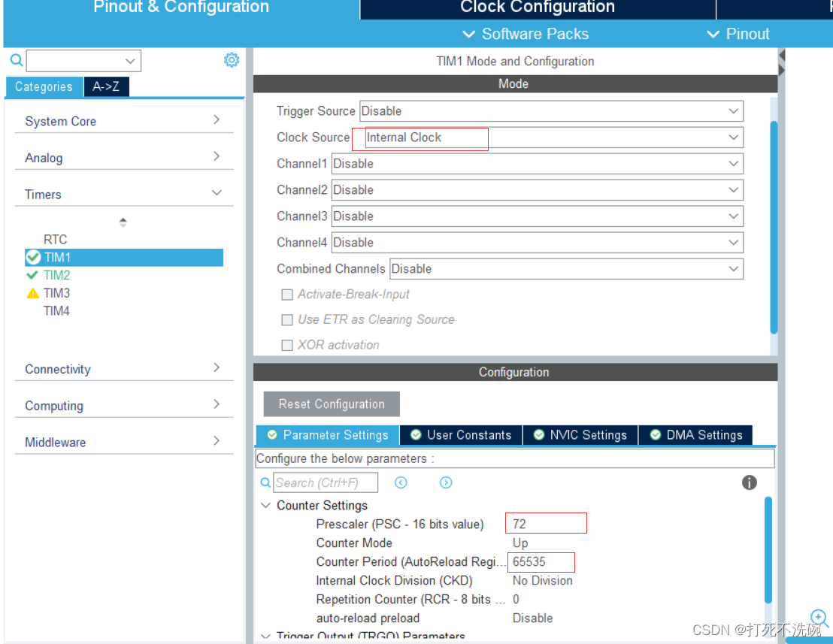
Task: Select RTC in the Timers list
Action: 55,240
